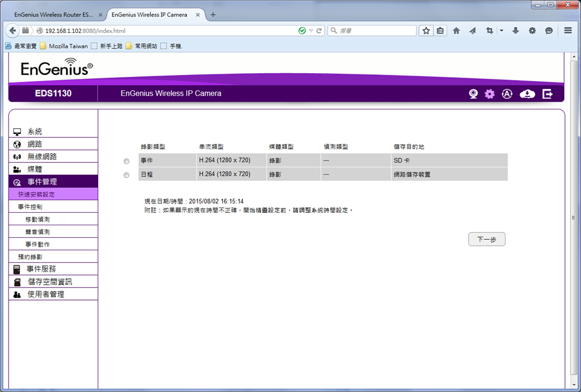Open the 常用網站 bookmark folder
This screenshot has width=581, height=392.
tap(141, 46)
